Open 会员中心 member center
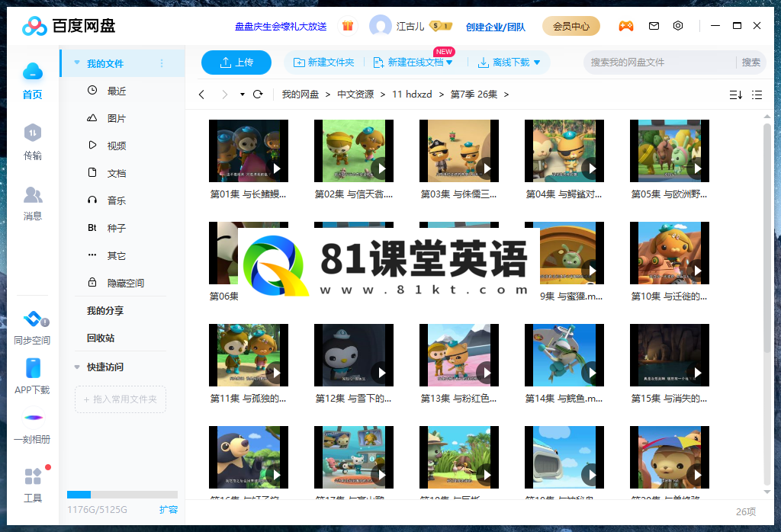 pyautogui.click(x=570, y=26)
